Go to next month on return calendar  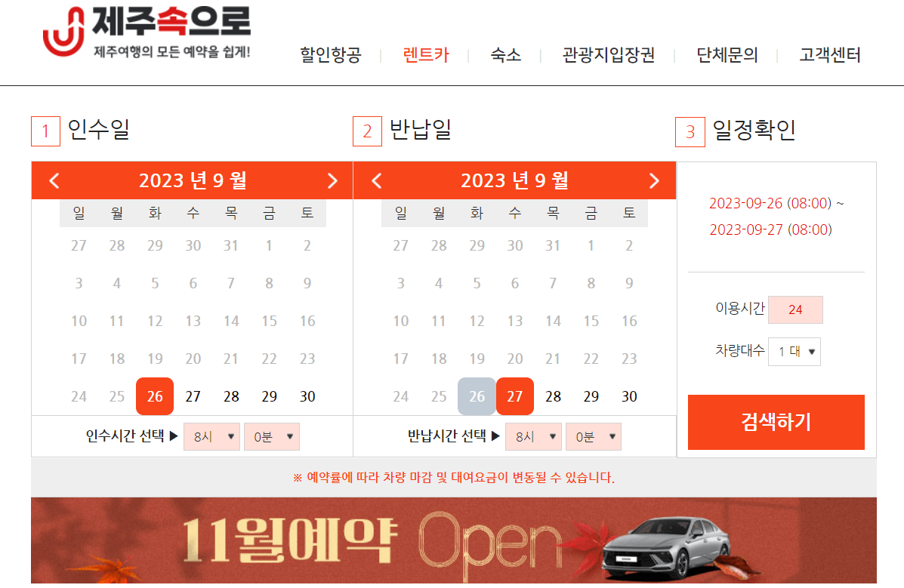point(654,180)
